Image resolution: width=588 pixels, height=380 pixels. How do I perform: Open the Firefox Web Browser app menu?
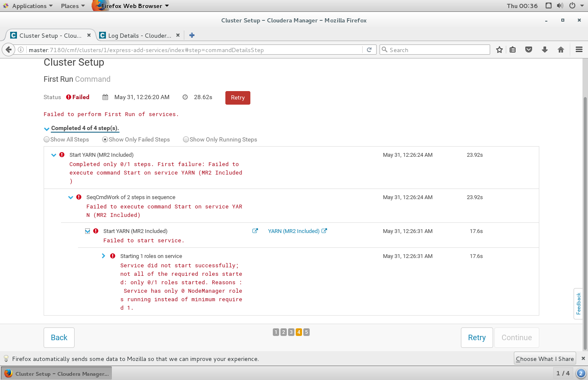(131, 6)
